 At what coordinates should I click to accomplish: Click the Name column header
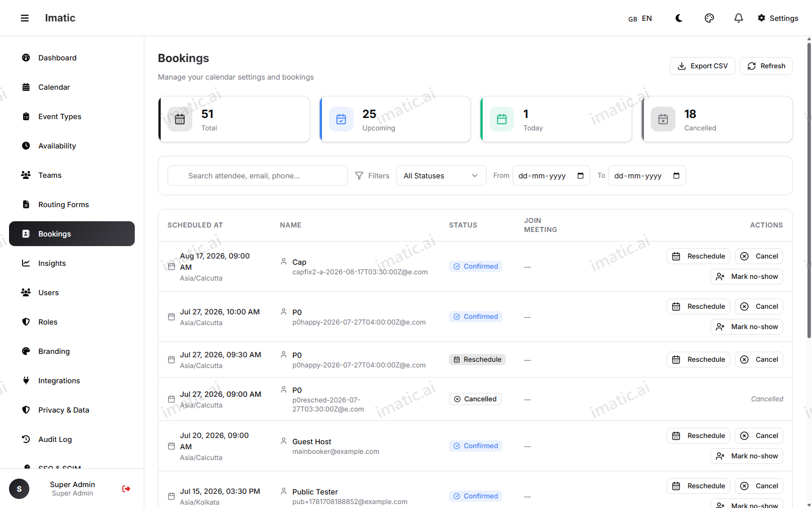291,225
